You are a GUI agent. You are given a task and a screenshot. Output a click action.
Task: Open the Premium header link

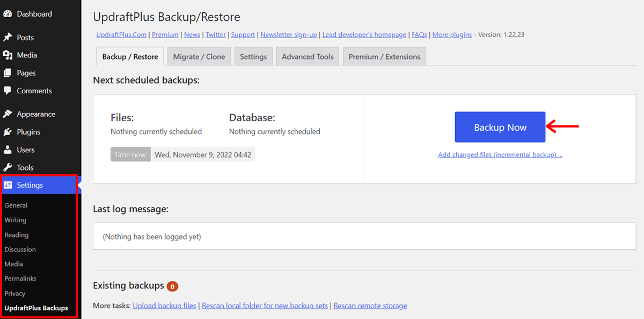pos(165,34)
